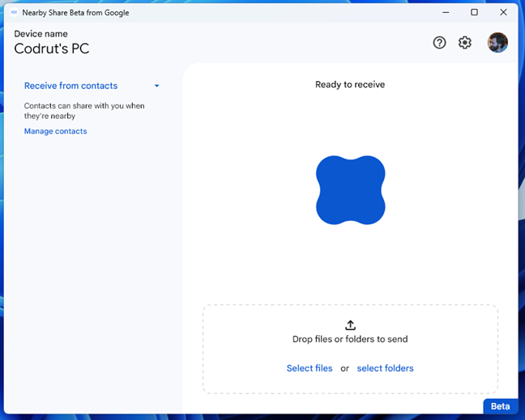Maximize the Nearby Share window

coord(474,12)
